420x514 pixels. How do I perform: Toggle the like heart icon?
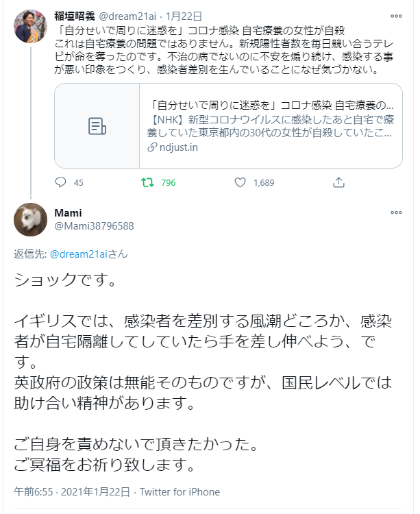point(240,183)
